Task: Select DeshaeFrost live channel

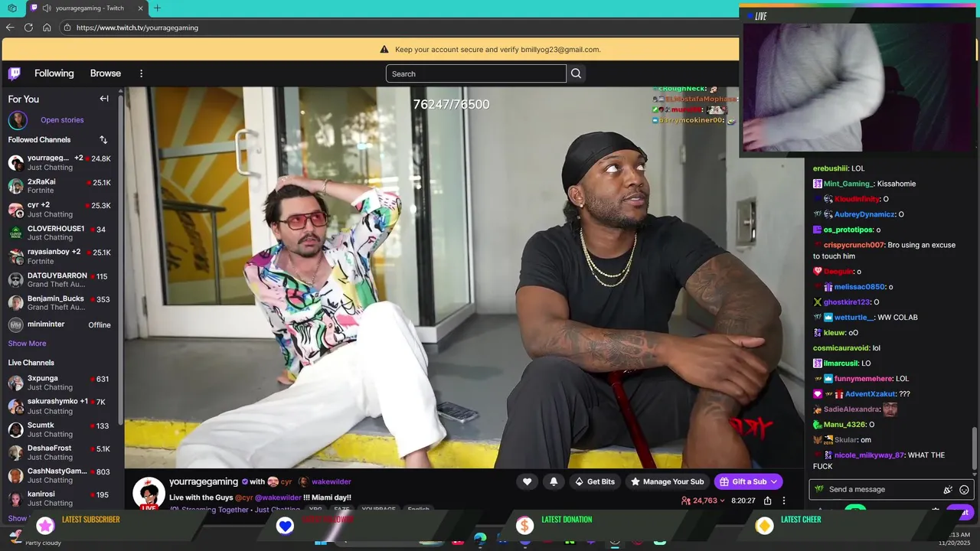Action: tap(59, 453)
